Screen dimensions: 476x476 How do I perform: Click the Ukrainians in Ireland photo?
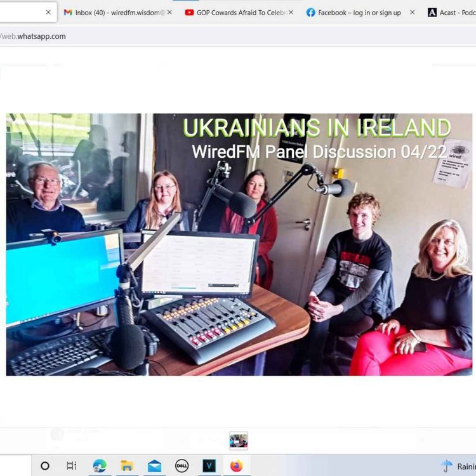pyautogui.click(x=239, y=244)
